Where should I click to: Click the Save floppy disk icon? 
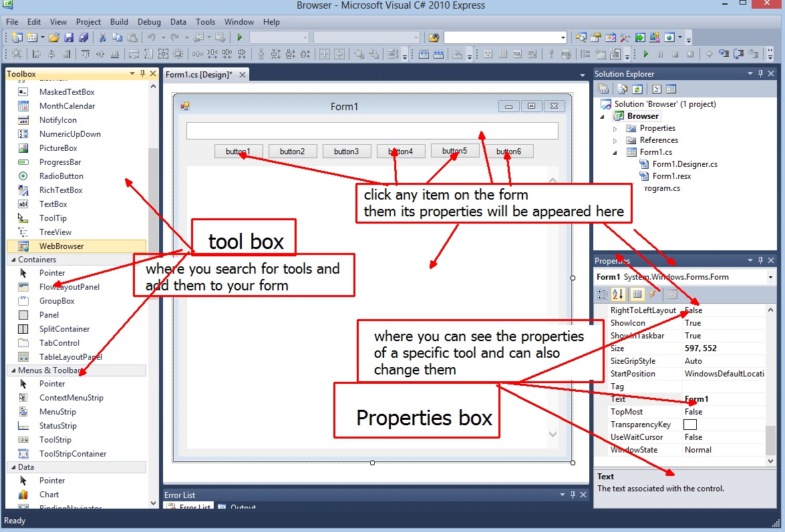69,37
